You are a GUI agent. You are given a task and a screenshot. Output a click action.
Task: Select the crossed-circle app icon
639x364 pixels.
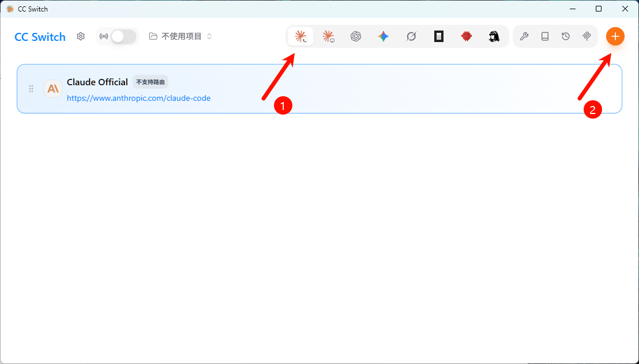tap(411, 37)
